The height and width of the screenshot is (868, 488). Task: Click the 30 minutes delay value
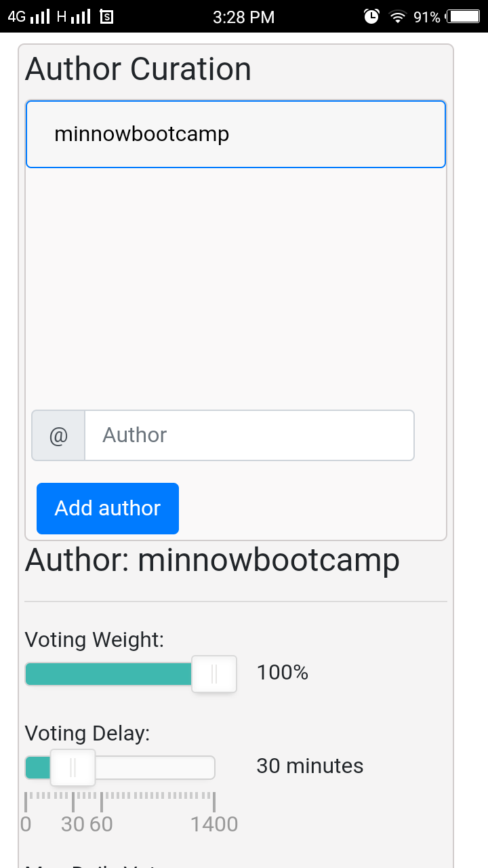[x=310, y=766]
